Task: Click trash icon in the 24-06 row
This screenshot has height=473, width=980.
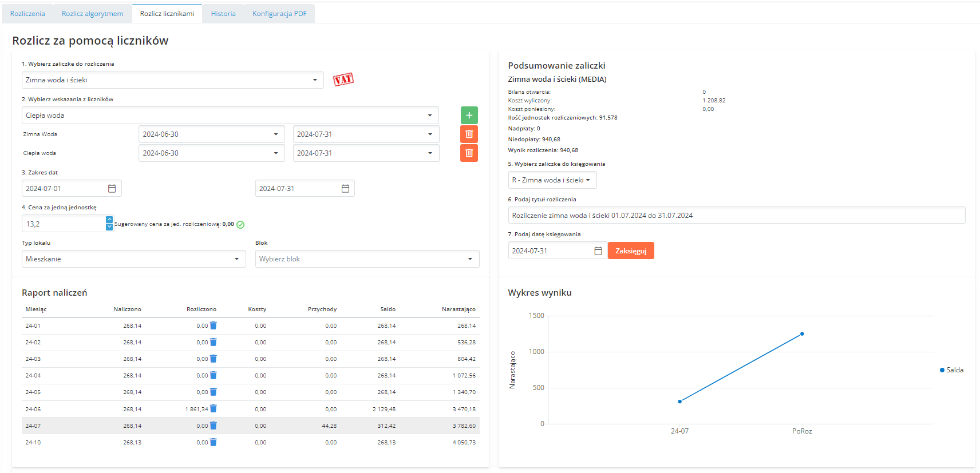Action: click(214, 409)
